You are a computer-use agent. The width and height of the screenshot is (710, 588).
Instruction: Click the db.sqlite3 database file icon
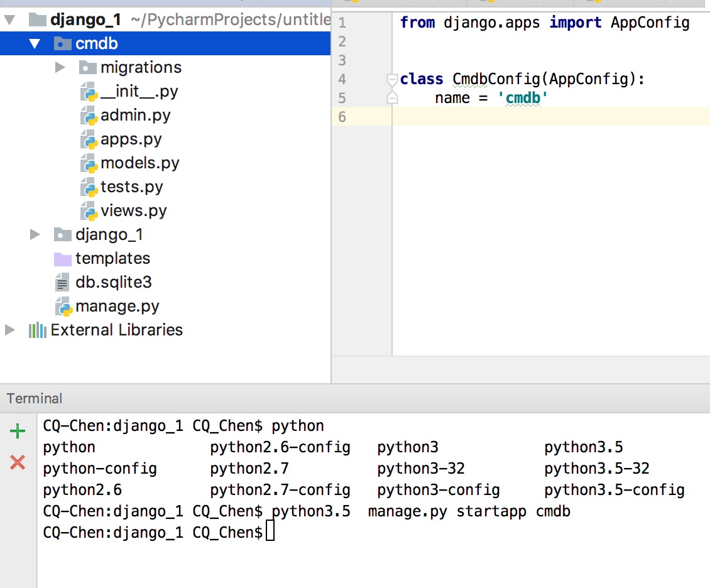[x=62, y=283]
